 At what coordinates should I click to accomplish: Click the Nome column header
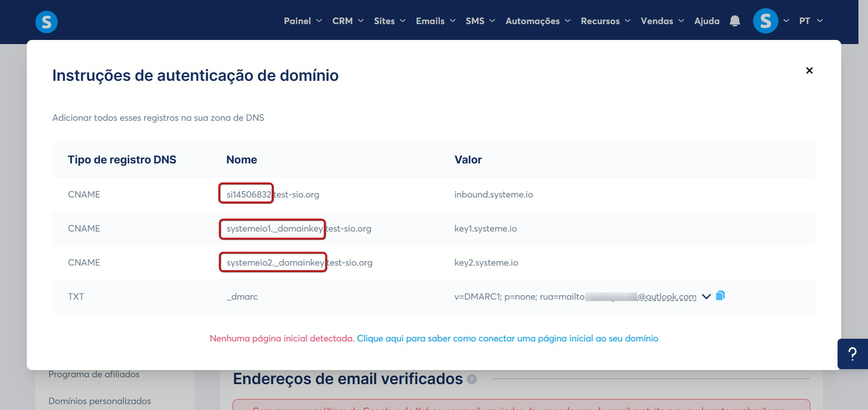(x=242, y=160)
